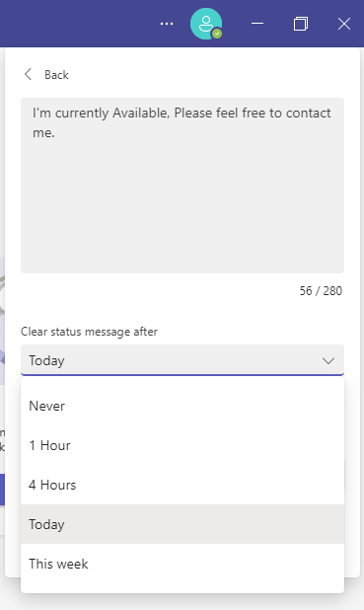
Task: Click into the status message text box
Action: click(x=182, y=186)
